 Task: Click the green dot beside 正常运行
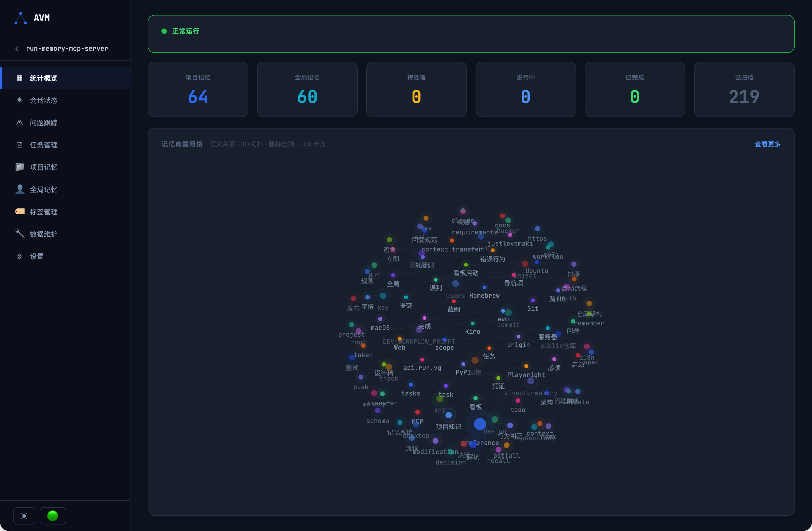coord(164,32)
